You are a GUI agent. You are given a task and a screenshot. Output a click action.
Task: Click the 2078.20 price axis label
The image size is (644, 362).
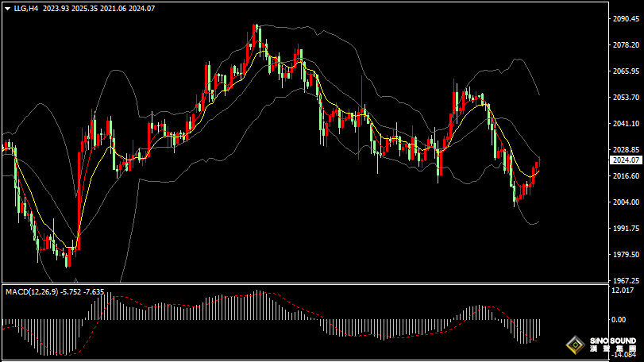pyautogui.click(x=626, y=45)
